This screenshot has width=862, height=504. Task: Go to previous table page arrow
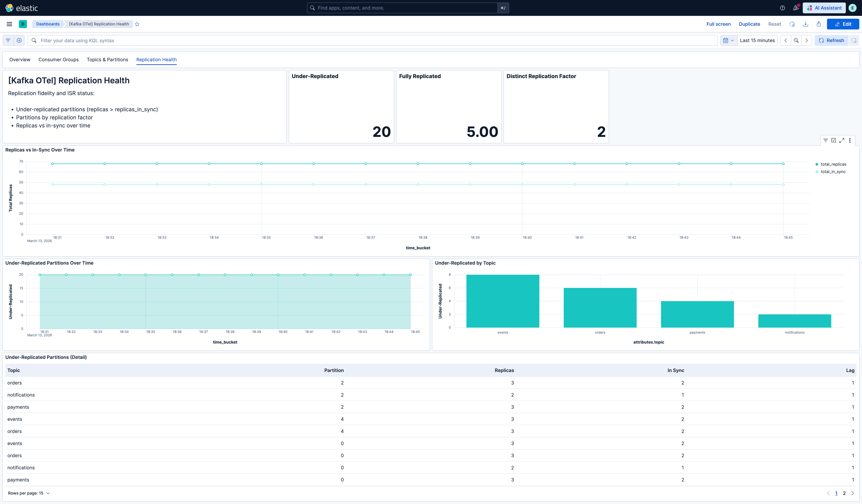pyautogui.click(x=828, y=493)
